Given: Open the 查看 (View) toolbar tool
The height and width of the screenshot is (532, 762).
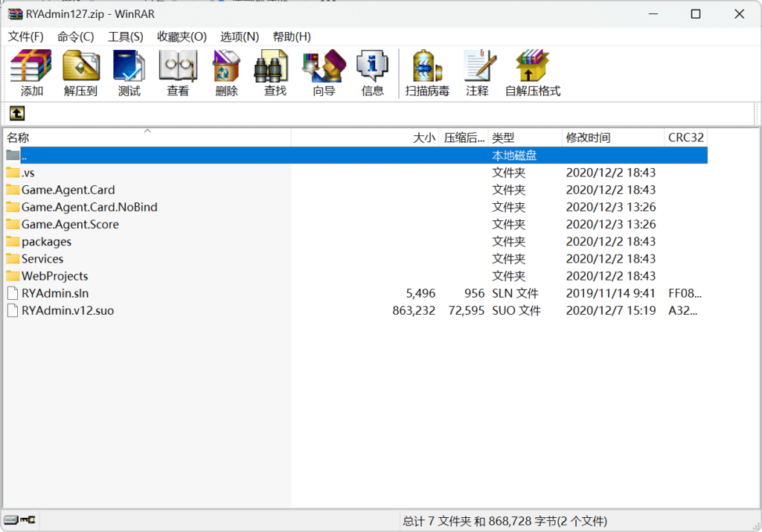Looking at the screenshot, I should (x=178, y=73).
